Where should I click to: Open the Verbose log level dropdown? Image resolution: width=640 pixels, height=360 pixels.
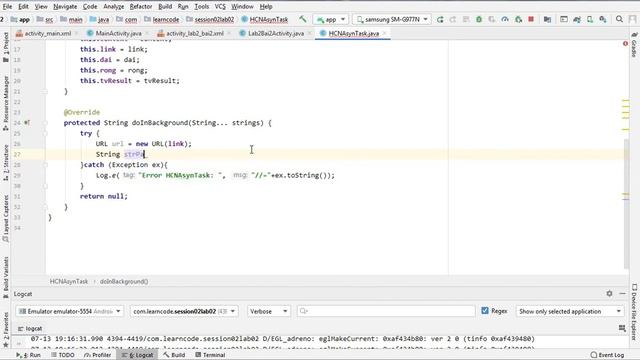pyautogui.click(x=268, y=311)
